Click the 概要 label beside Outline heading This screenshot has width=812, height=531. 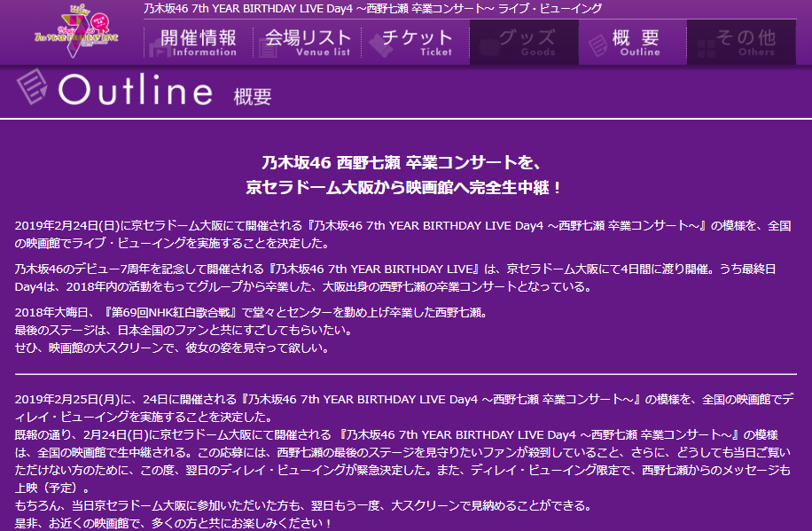[x=253, y=97]
